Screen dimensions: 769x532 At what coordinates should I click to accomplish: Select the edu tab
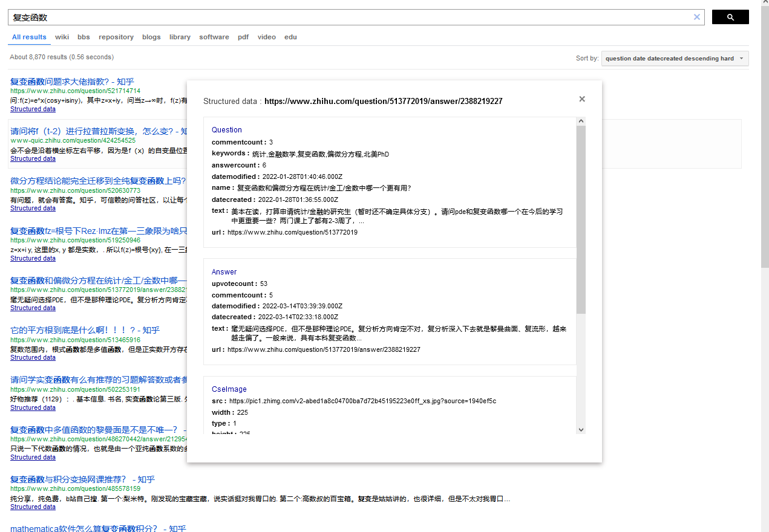pyautogui.click(x=290, y=37)
